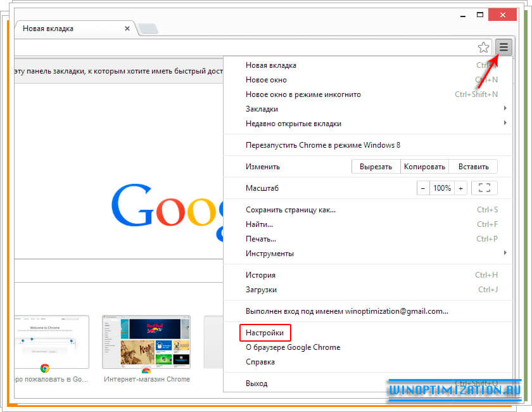This screenshot has width=532, height=412.
Task: Click the Копировать button
Action: coord(424,166)
